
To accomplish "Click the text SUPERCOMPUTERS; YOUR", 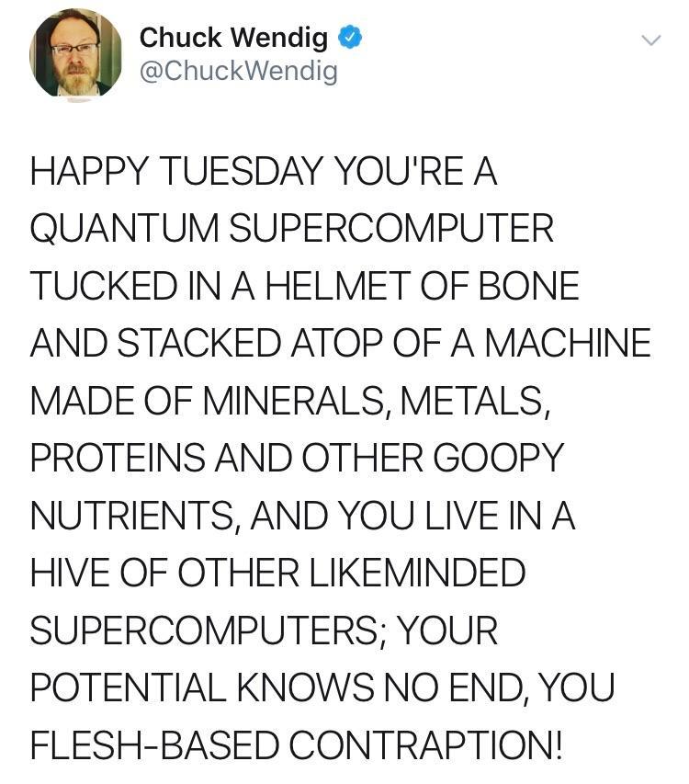I will [x=264, y=629].
